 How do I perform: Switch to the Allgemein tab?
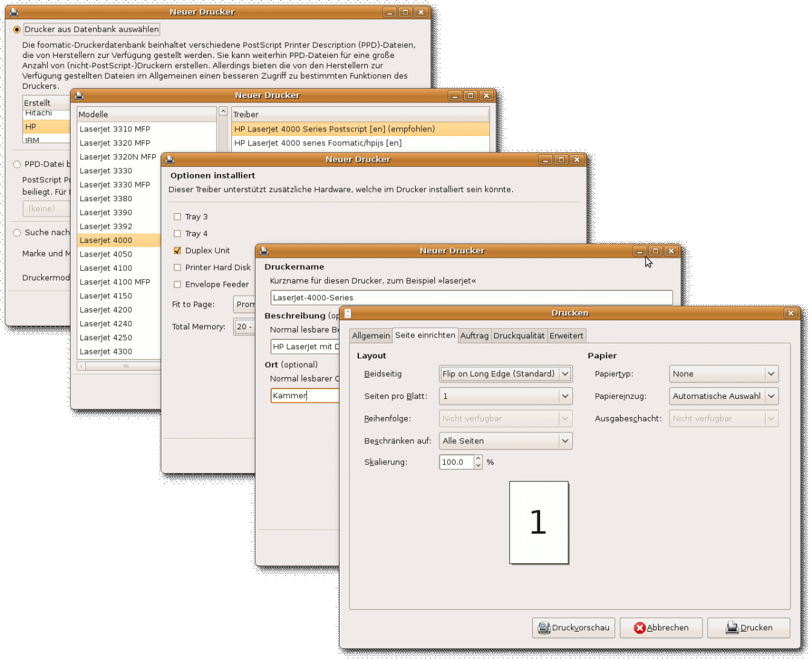[x=371, y=336]
